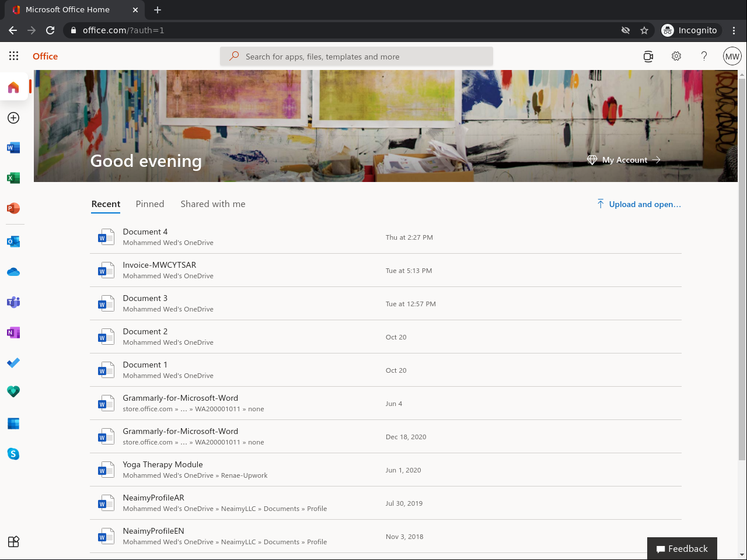Click Upload and open button
The width and height of the screenshot is (747, 560).
coord(638,204)
